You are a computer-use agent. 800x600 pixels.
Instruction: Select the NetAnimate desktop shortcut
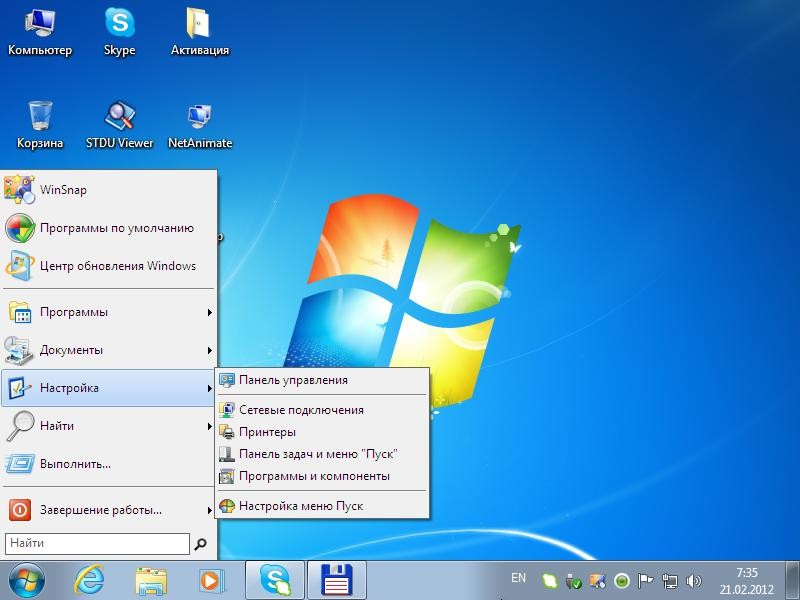pos(199,124)
